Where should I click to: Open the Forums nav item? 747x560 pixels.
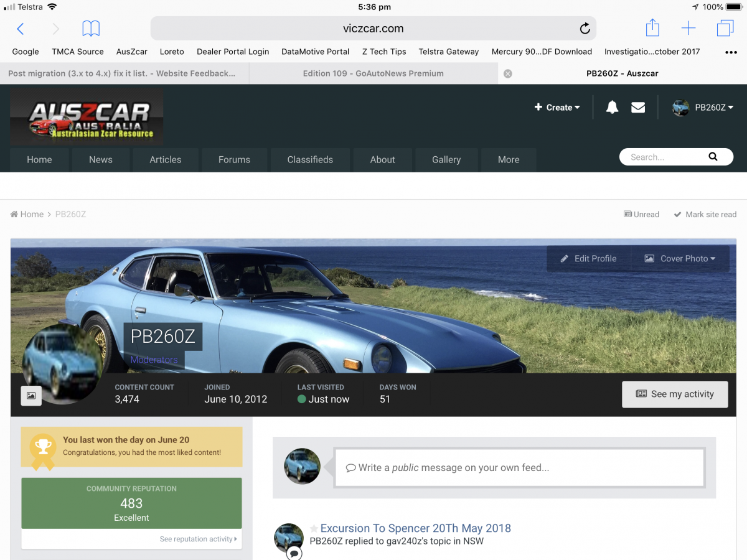coord(234,160)
